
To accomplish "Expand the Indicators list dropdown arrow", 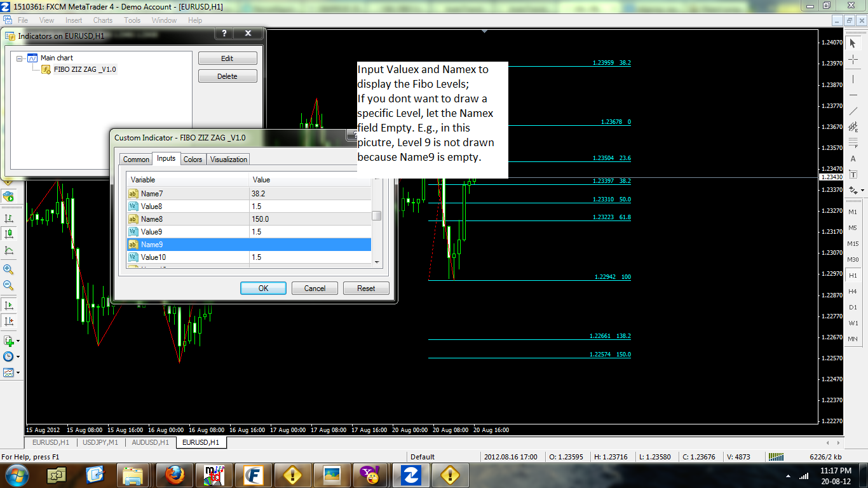I will [x=18, y=341].
